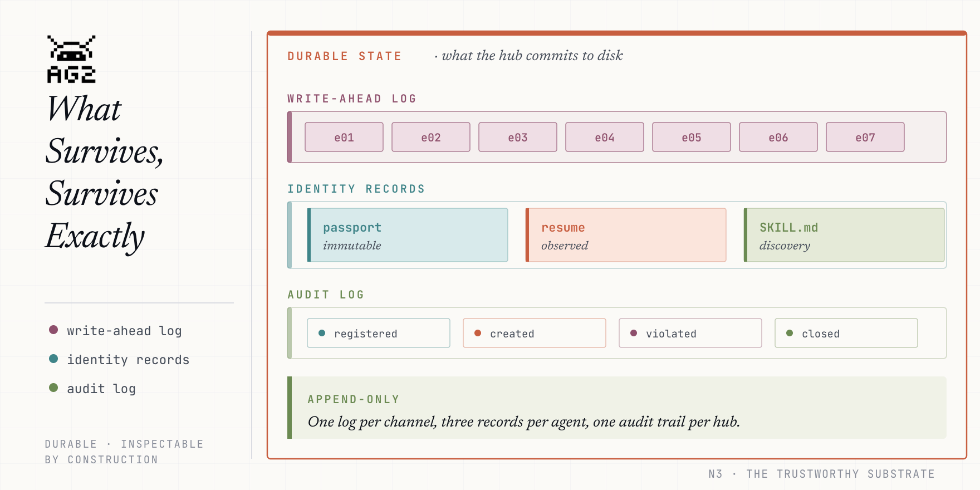Click the green audit log legend dot
980x490 pixels.
pyautogui.click(x=53, y=388)
